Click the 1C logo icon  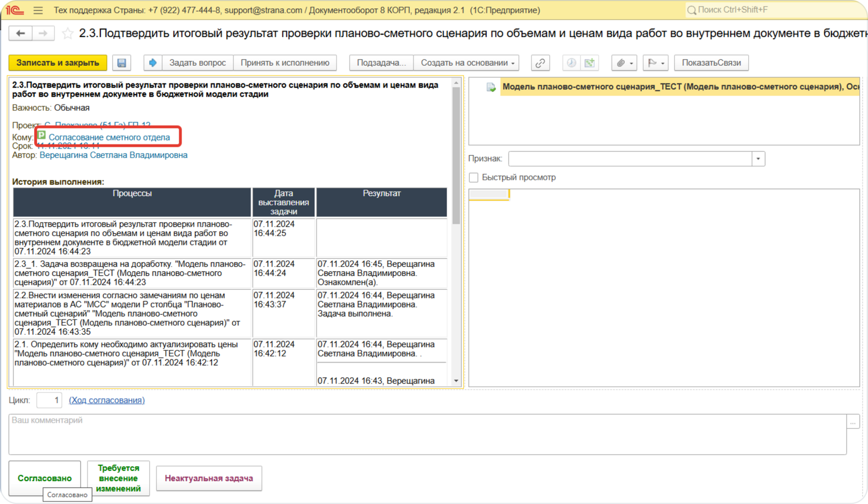click(15, 10)
